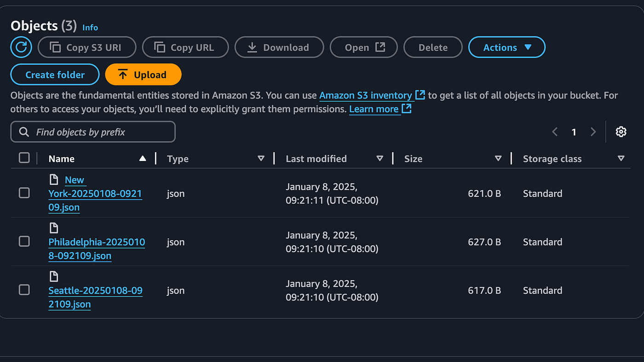Click file icon for Philadelphia json

pos(54,228)
